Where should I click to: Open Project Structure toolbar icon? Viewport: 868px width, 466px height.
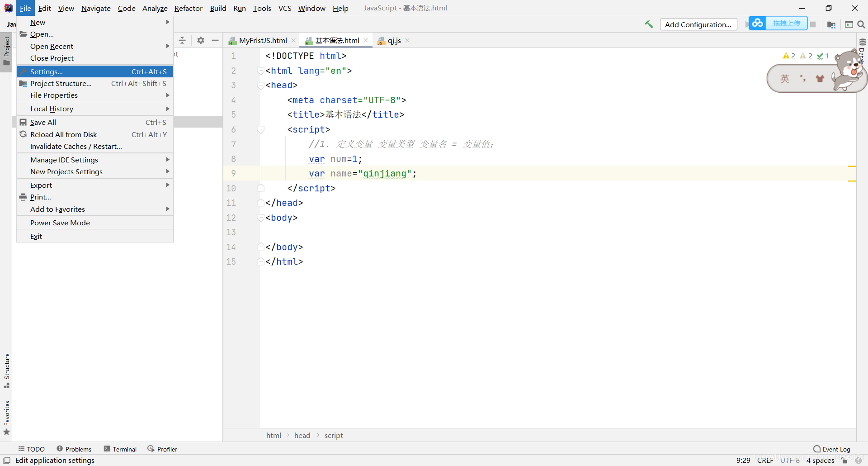(831, 24)
